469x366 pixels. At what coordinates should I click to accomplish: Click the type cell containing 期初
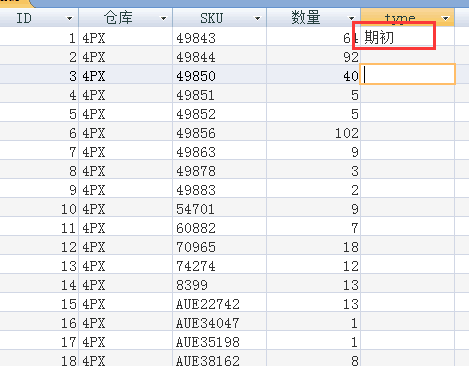[407, 37]
